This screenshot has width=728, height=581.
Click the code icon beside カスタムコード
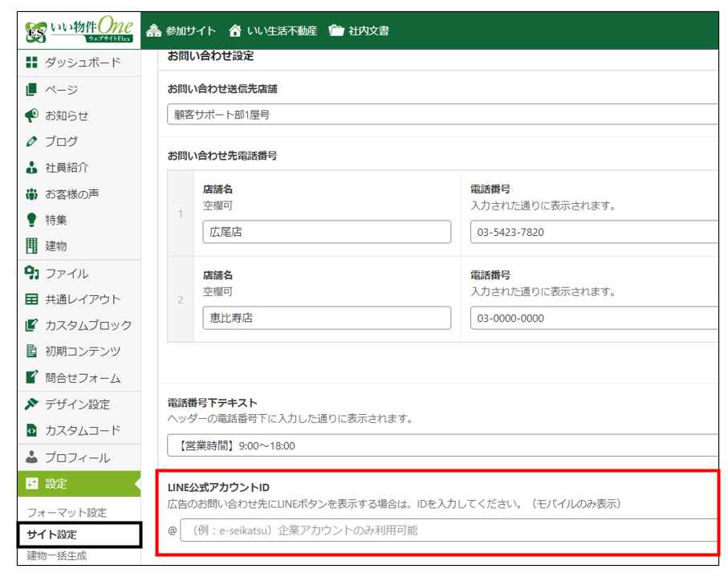coord(32,430)
